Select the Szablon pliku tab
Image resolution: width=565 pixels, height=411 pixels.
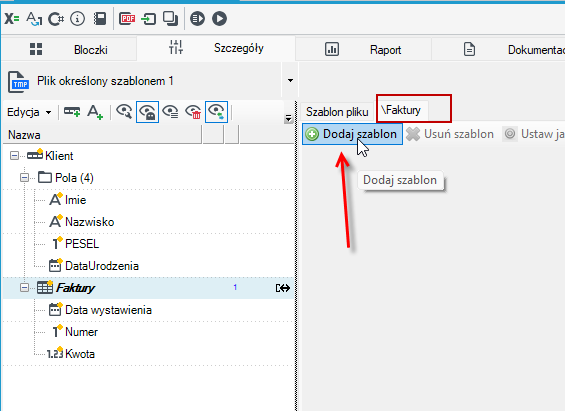point(337,112)
